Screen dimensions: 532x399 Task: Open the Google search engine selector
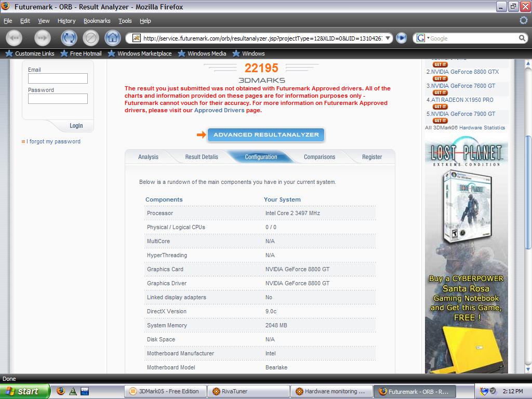click(422, 38)
